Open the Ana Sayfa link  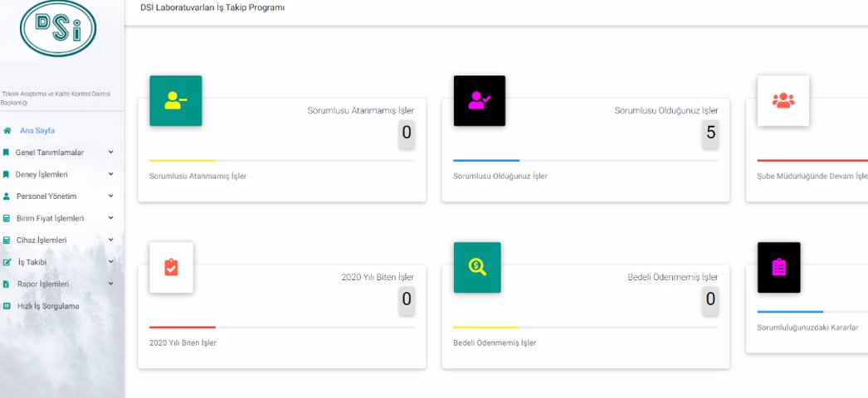(37, 130)
